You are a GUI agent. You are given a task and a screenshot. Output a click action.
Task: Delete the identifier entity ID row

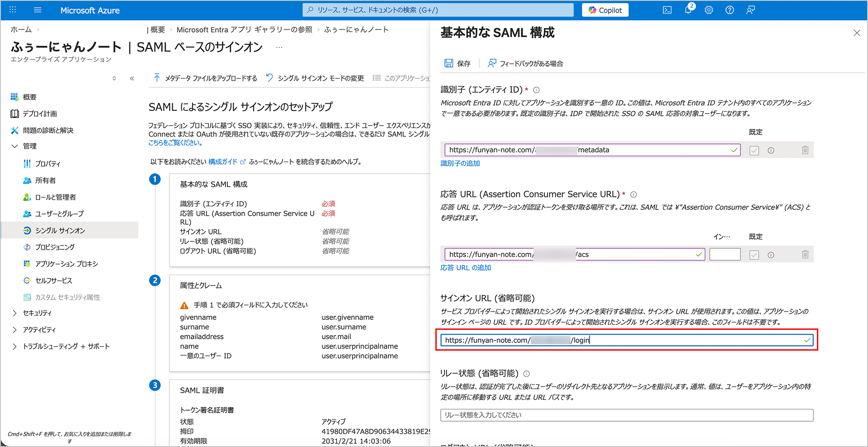(805, 150)
